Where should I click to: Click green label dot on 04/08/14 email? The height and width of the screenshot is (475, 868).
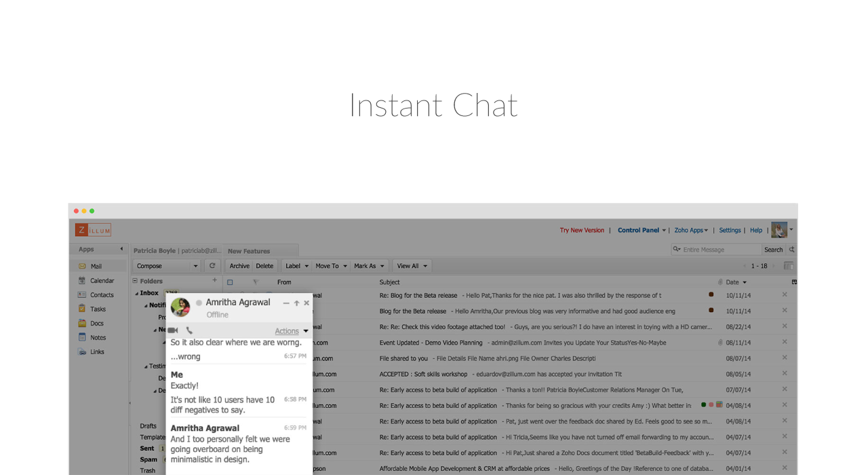coord(704,404)
